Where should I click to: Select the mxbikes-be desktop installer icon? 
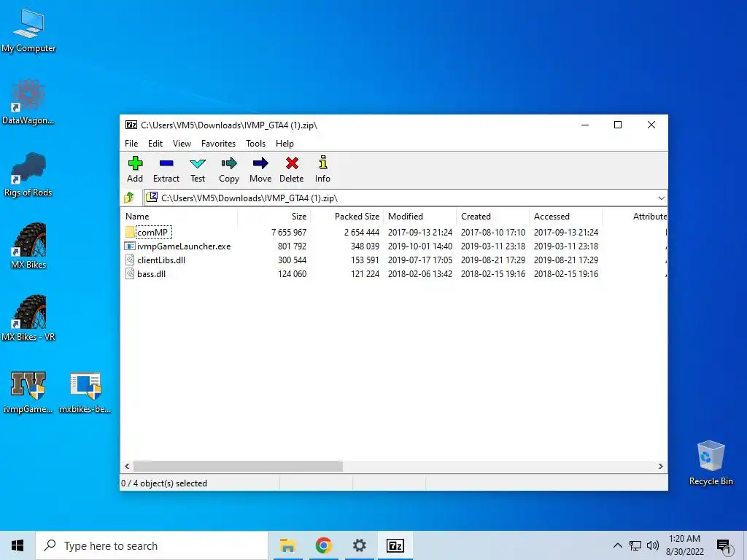click(85, 392)
